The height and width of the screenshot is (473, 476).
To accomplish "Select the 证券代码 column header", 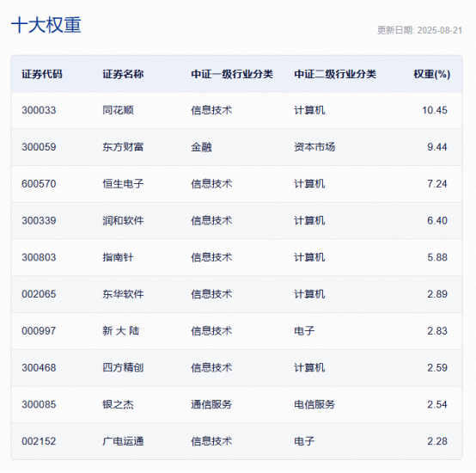I will (42, 74).
